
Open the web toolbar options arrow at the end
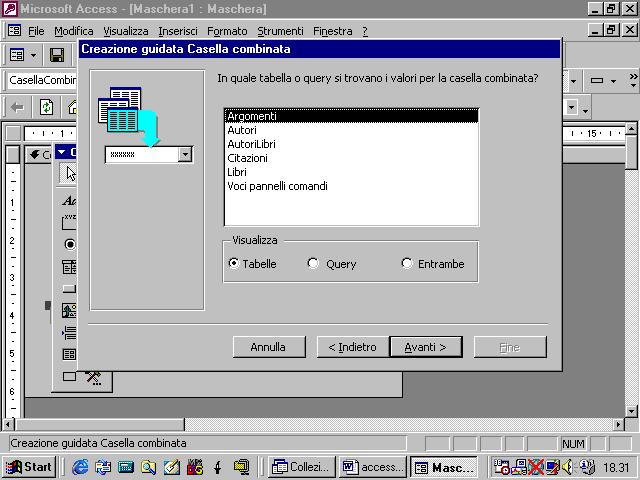(x=585, y=110)
